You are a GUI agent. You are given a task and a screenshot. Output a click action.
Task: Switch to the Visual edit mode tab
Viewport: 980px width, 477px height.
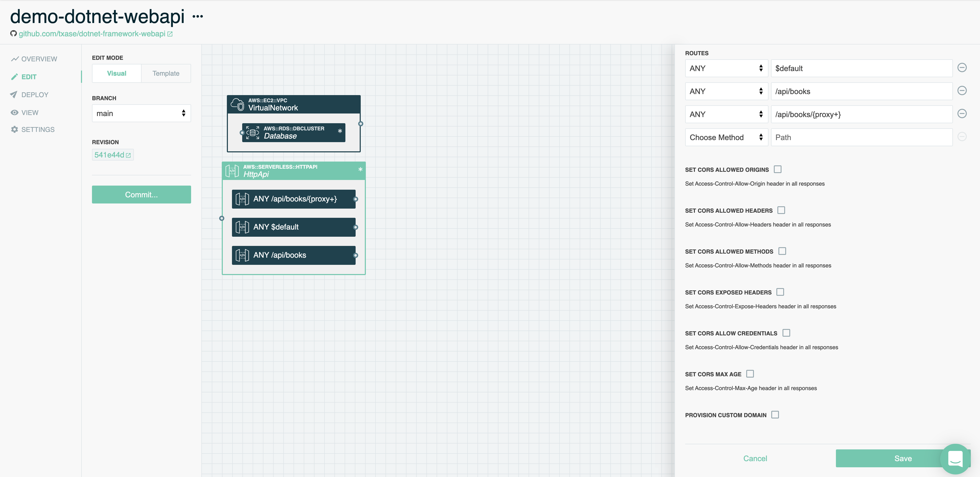tap(116, 73)
